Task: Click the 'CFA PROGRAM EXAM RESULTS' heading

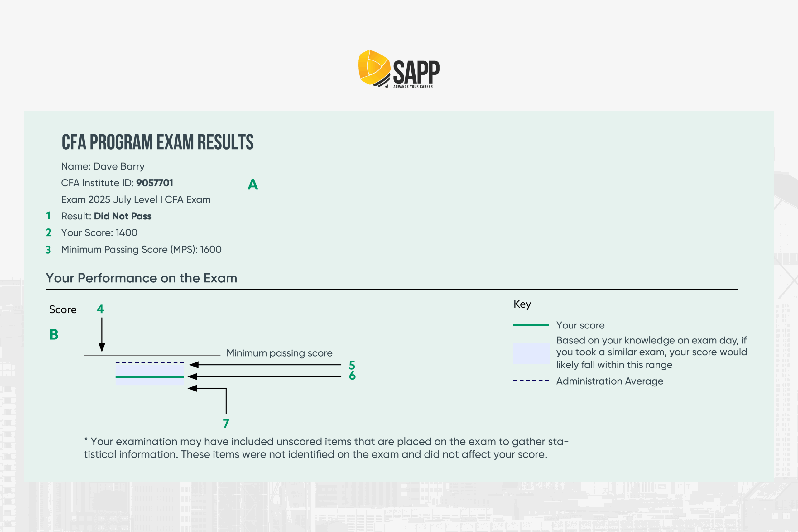Action: (x=157, y=142)
